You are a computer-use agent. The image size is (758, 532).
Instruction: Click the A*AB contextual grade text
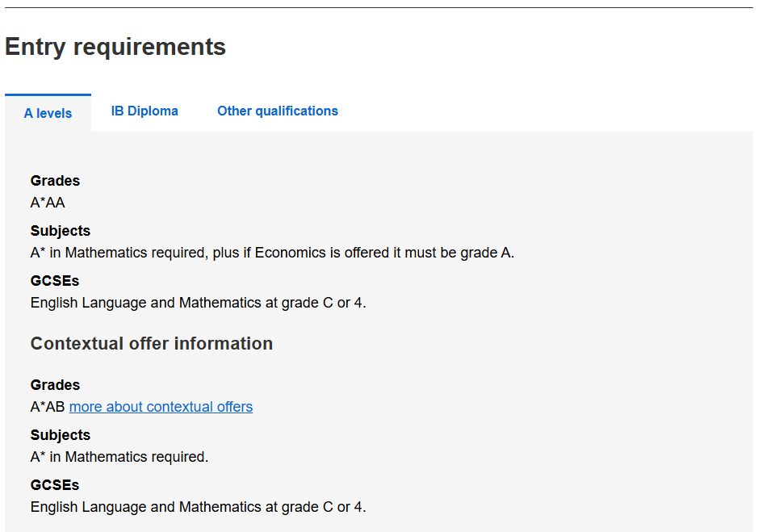tap(48, 407)
